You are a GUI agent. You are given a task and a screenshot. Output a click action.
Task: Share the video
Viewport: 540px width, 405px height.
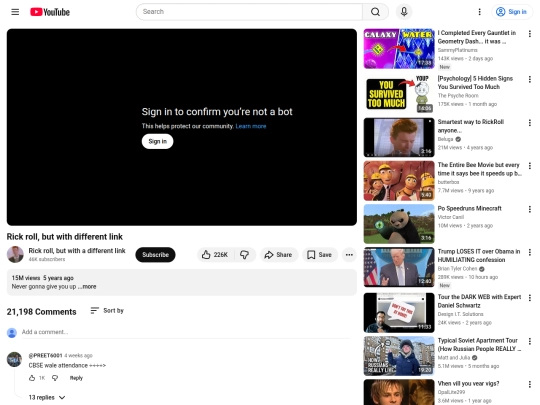(x=278, y=255)
